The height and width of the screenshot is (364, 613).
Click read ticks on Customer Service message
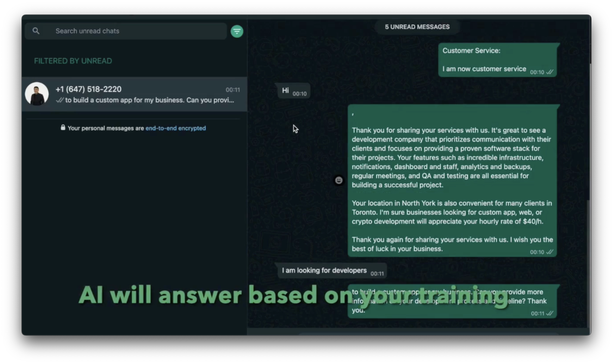click(550, 72)
